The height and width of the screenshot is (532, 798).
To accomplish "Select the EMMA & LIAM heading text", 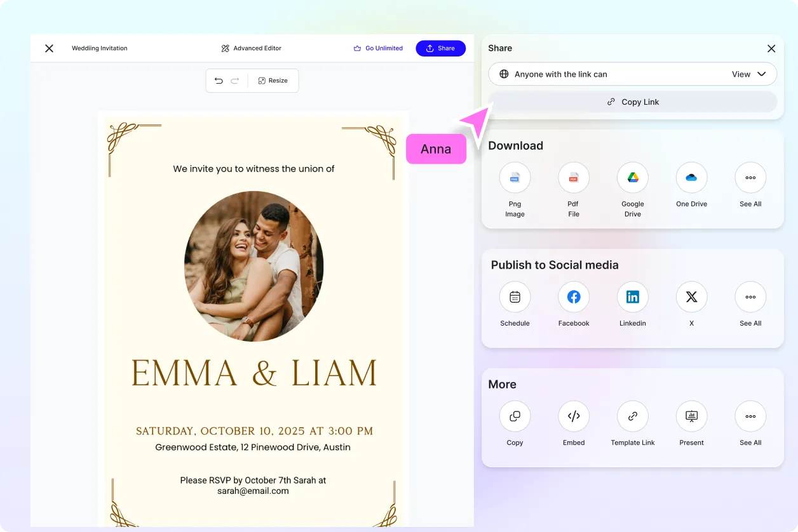I will click(x=254, y=373).
